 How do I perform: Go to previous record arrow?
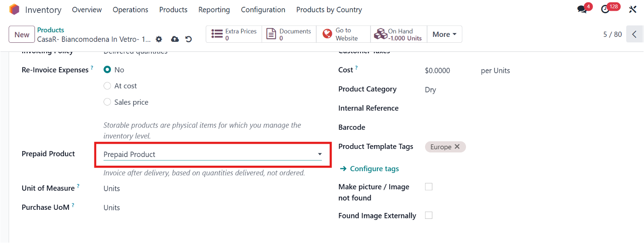coord(634,34)
